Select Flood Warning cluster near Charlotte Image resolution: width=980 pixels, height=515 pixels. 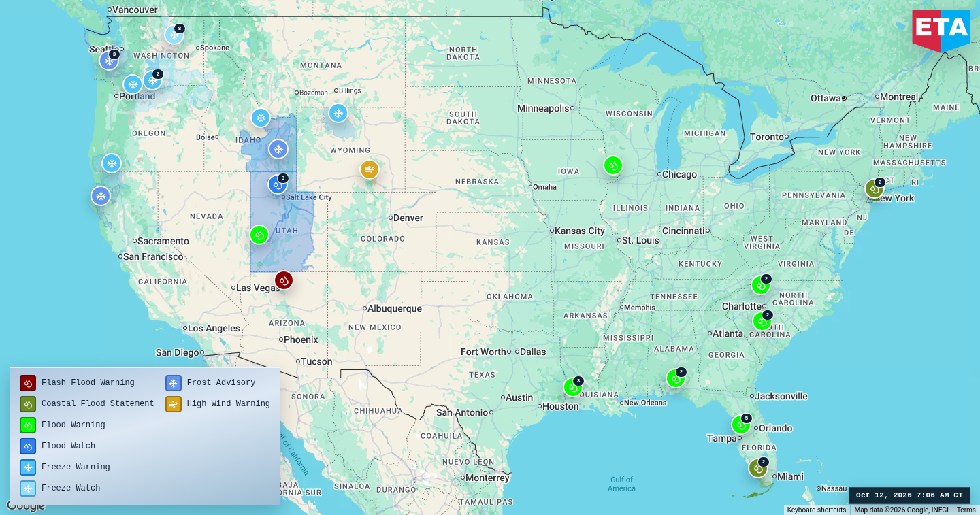(761, 285)
